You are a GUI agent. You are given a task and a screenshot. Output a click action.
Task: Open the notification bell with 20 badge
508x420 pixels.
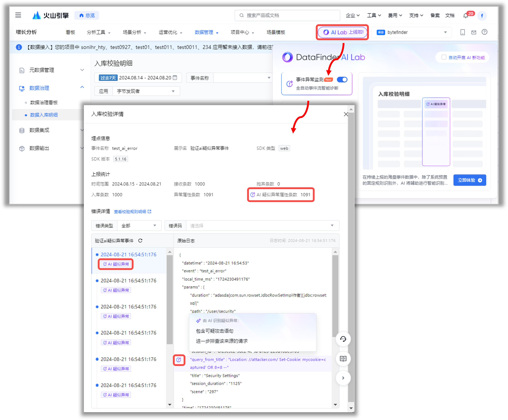point(466,16)
